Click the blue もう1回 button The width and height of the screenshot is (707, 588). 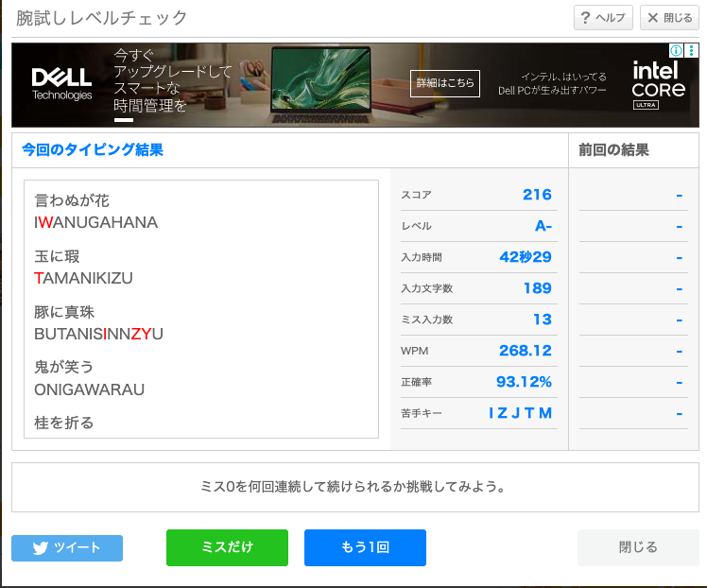(365, 547)
